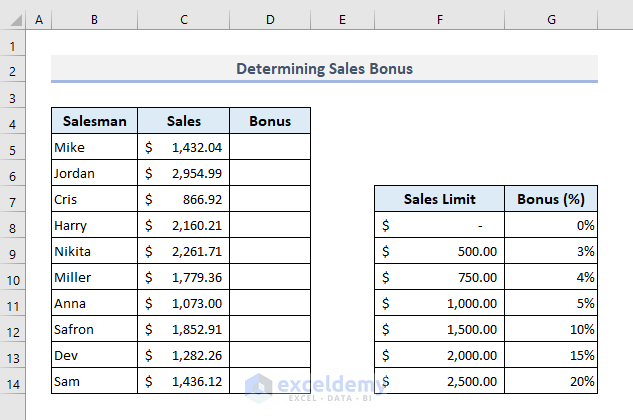Select the column G header
Image resolution: width=633 pixels, height=420 pixels.
click(551, 20)
